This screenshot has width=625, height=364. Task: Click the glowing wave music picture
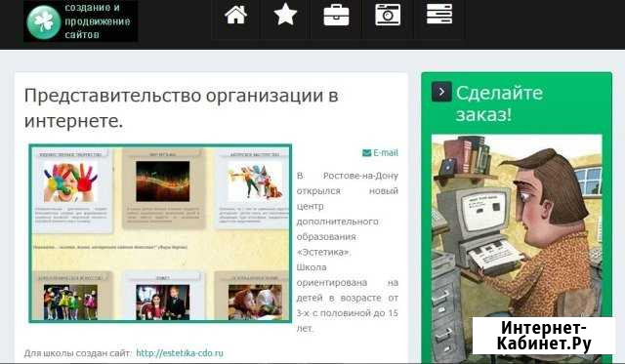(x=163, y=182)
